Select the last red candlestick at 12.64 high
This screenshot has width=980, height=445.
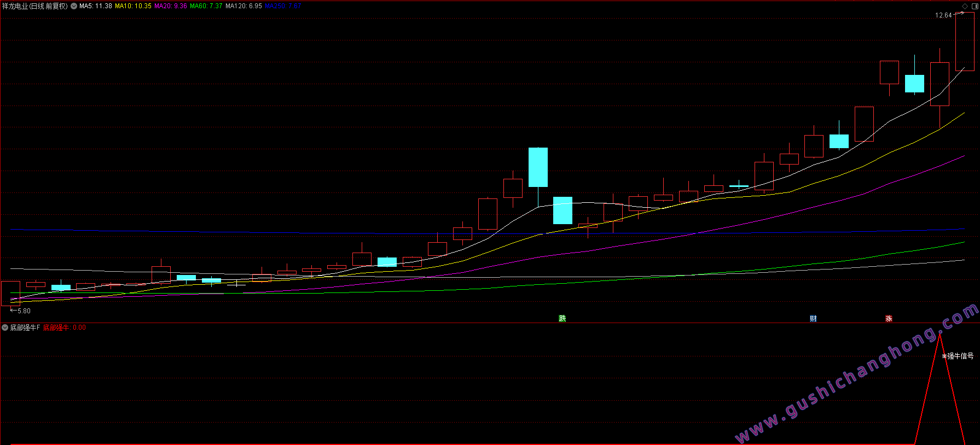(965, 42)
